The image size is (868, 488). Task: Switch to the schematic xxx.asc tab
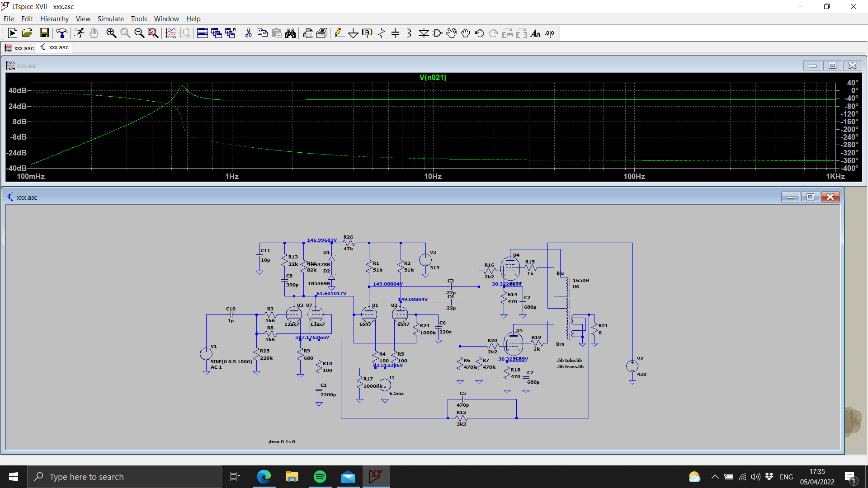(55, 47)
